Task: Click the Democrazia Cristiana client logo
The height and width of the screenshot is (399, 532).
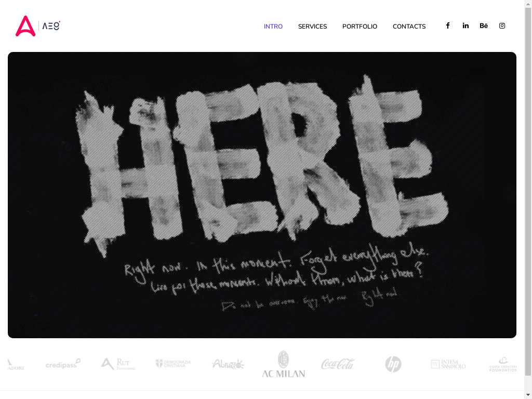Action: click(x=173, y=364)
